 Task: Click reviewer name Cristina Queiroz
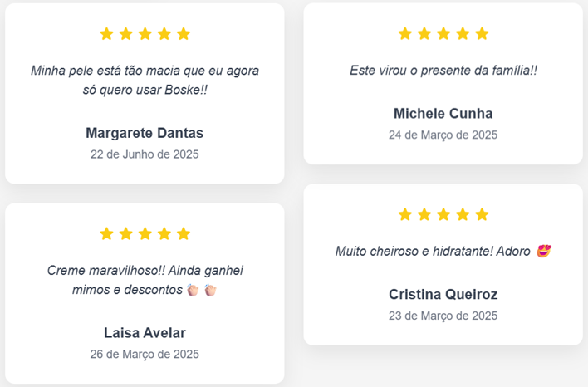click(443, 294)
